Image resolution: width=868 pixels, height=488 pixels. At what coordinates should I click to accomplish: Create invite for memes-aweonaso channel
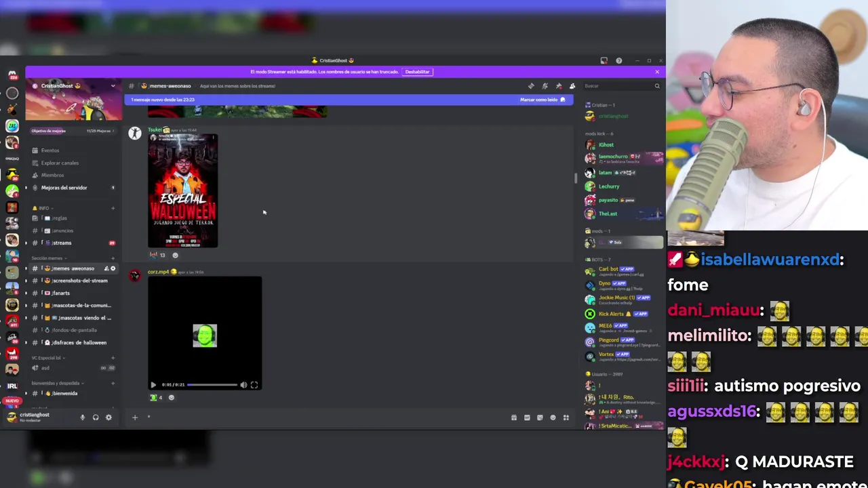click(x=106, y=268)
